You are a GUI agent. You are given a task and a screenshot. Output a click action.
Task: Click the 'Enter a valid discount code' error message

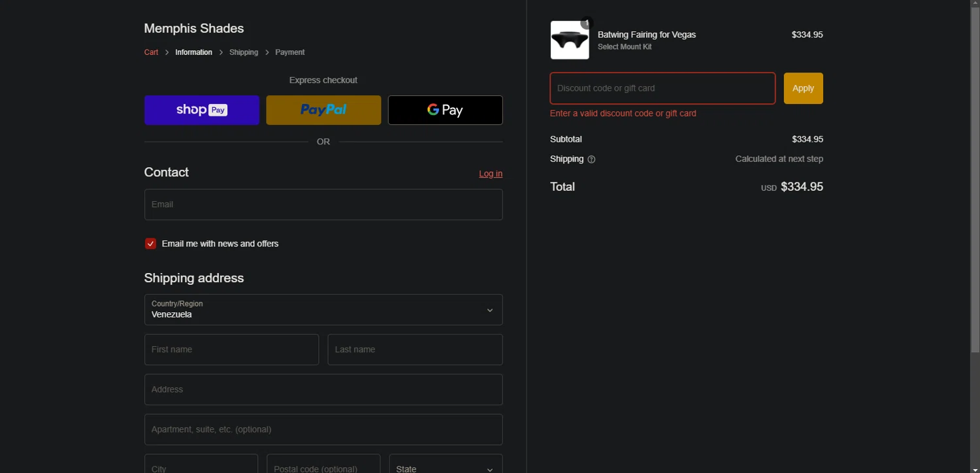pos(623,113)
